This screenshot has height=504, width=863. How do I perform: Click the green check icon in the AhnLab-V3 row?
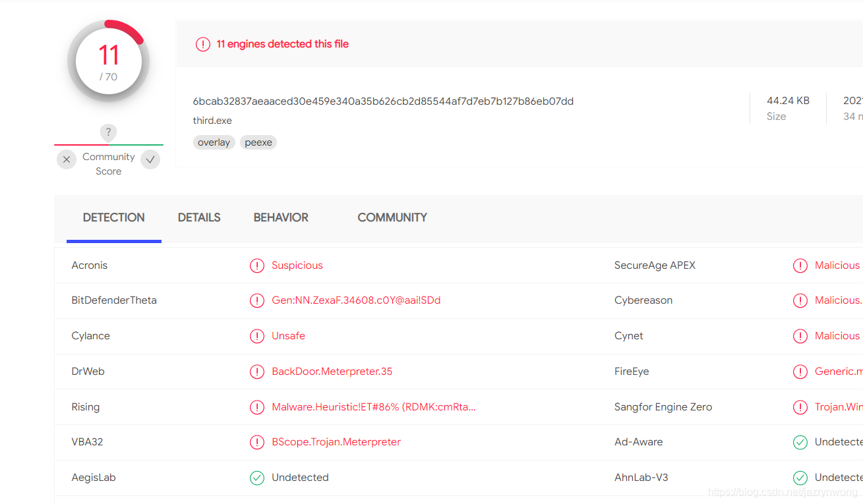[800, 478]
